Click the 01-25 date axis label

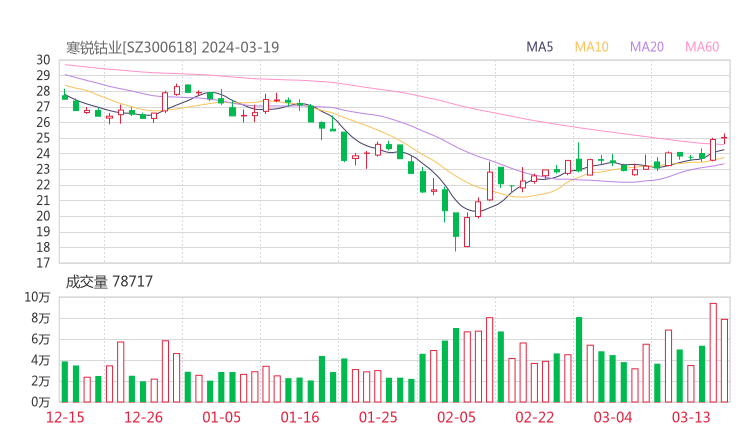378,417
